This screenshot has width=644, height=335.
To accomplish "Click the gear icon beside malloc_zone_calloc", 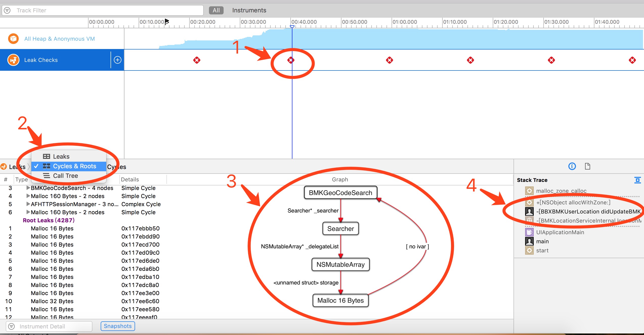I will [529, 191].
